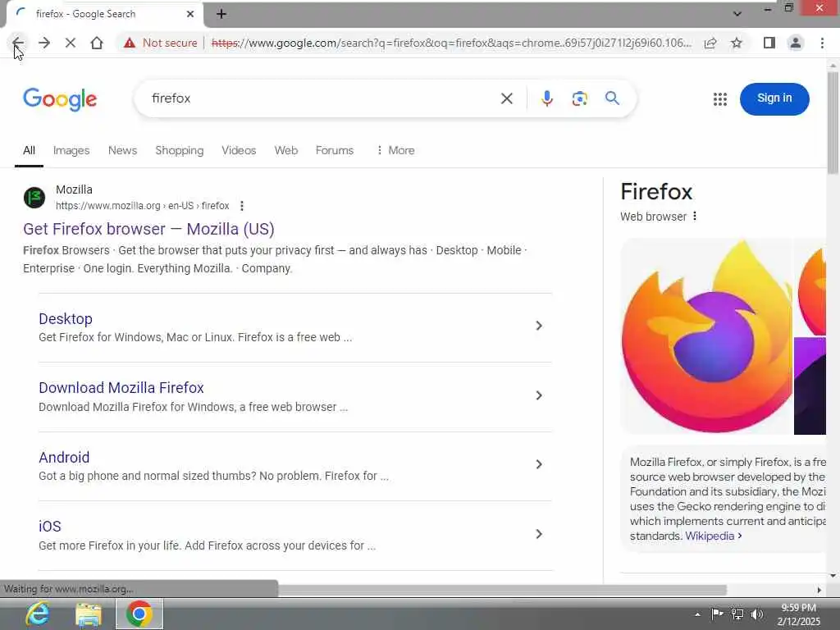
Task: Expand the Android sitelink chevron
Action: click(x=539, y=464)
